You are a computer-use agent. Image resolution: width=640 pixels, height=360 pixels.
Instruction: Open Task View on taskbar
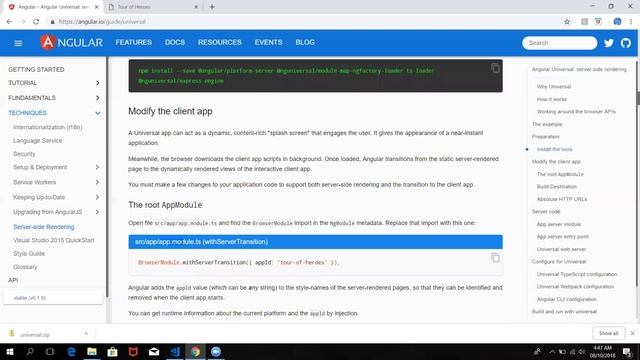50,351
